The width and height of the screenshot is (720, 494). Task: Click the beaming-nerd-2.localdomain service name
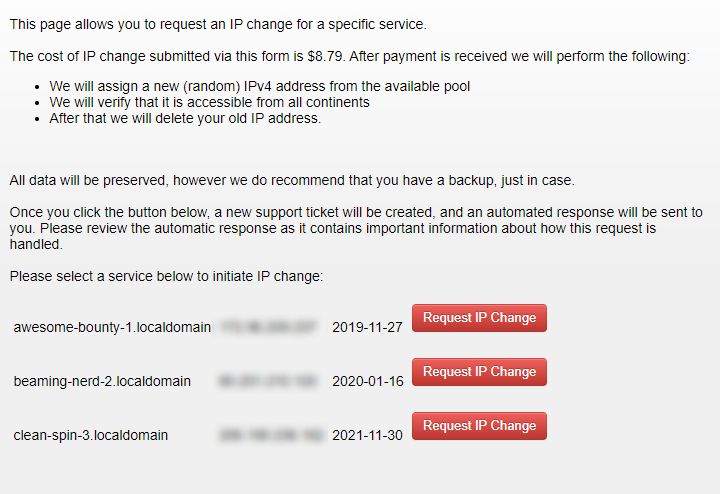pyautogui.click(x=102, y=381)
